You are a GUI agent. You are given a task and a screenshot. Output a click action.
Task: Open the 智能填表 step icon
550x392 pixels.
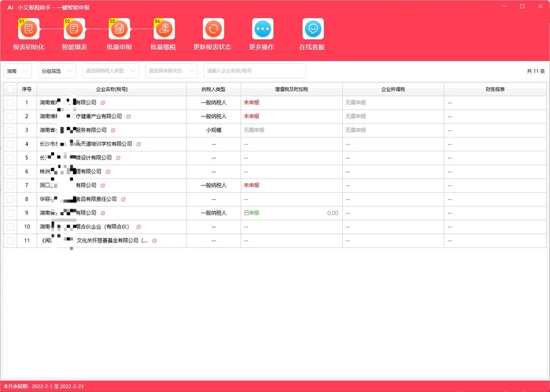pos(74,29)
